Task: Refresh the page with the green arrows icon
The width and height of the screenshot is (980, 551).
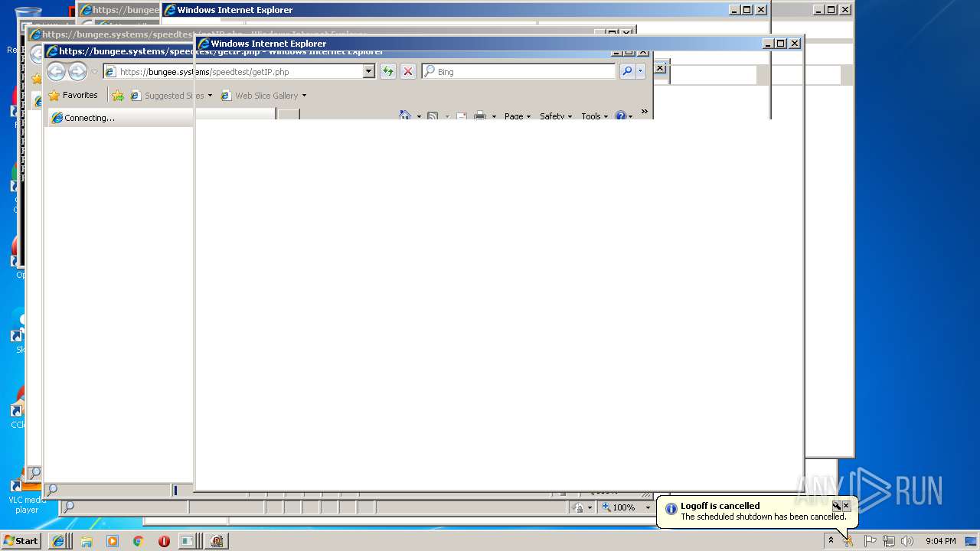Action: coord(388,72)
